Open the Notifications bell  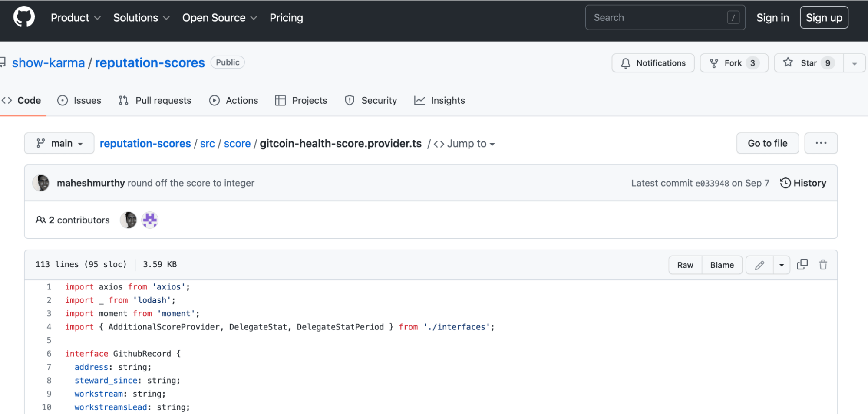pyautogui.click(x=653, y=63)
